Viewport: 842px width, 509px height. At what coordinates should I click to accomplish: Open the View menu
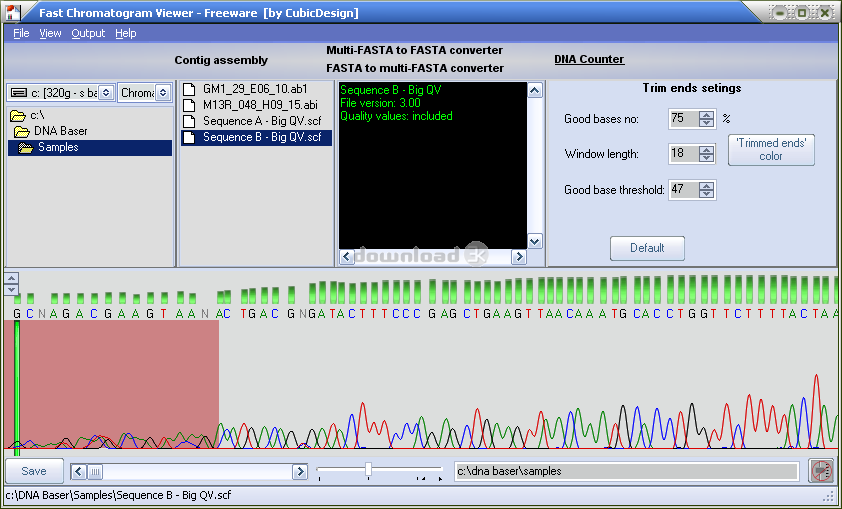click(x=50, y=33)
